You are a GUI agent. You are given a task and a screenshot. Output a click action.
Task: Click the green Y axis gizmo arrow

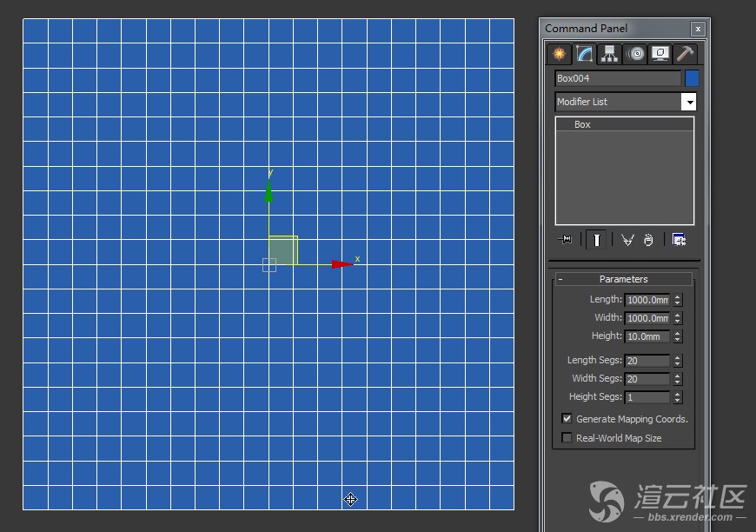pyautogui.click(x=269, y=191)
